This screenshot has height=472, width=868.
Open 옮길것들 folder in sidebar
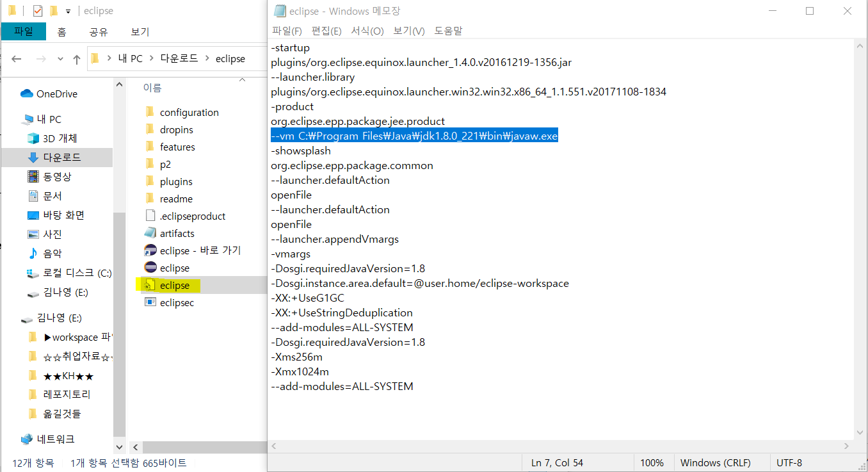(x=62, y=414)
